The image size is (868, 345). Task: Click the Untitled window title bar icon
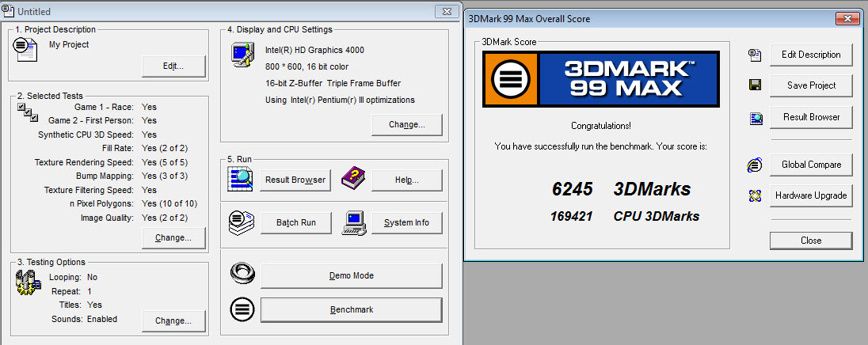(8, 10)
